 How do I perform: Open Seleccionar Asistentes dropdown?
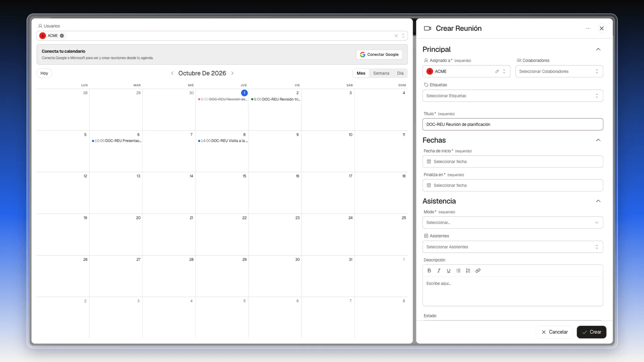pos(513,247)
